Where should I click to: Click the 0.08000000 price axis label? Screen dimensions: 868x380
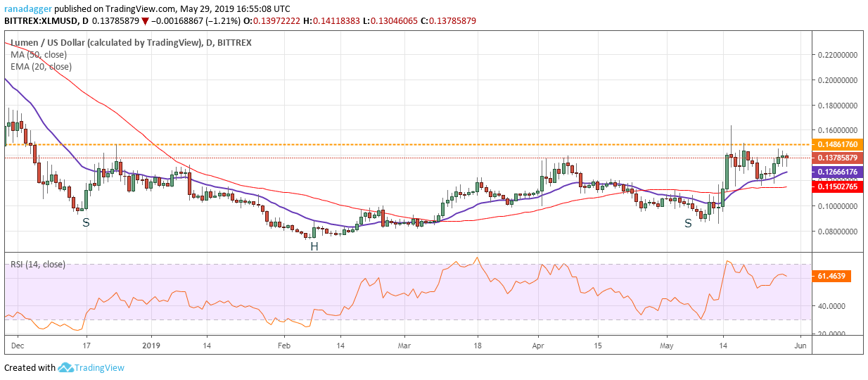pyautogui.click(x=837, y=232)
